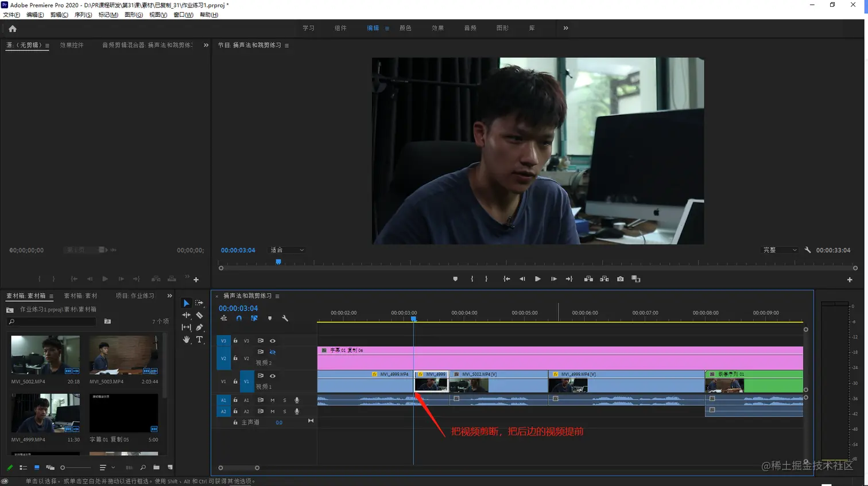Select the Razor tool
868x486 pixels.
click(199, 315)
